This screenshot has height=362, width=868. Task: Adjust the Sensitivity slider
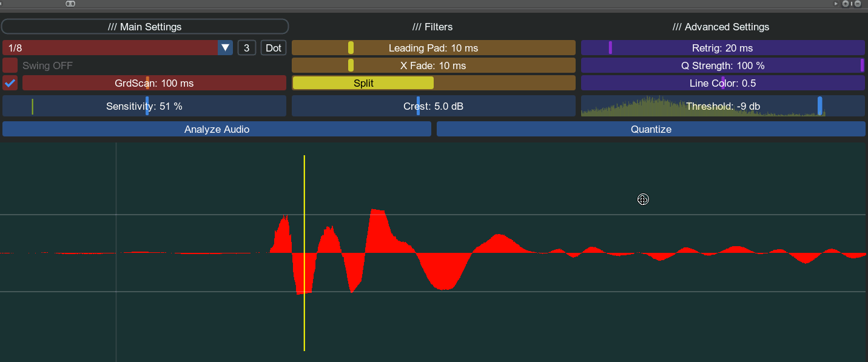tap(147, 106)
